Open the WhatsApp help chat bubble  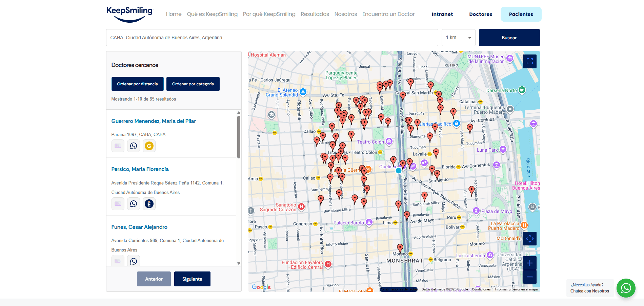[x=626, y=288]
